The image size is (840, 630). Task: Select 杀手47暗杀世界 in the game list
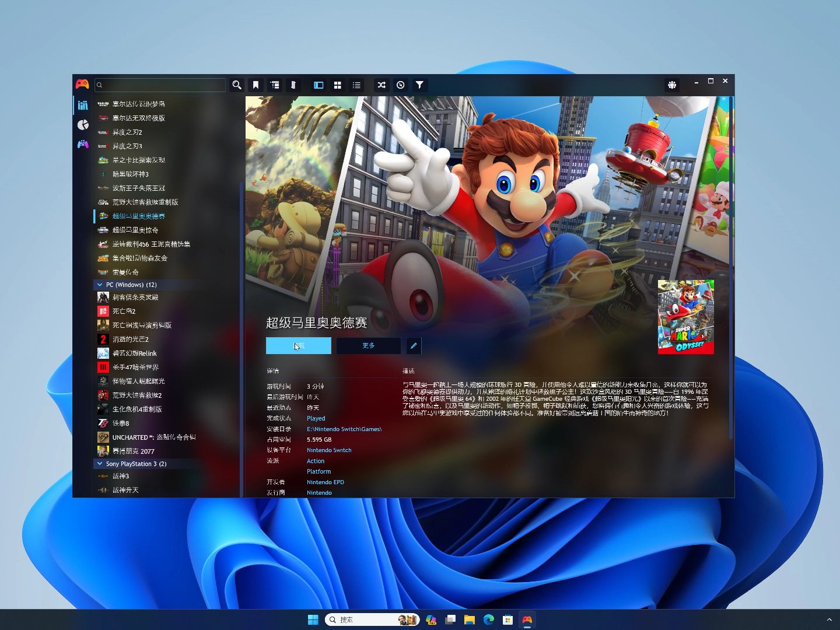coord(166,367)
